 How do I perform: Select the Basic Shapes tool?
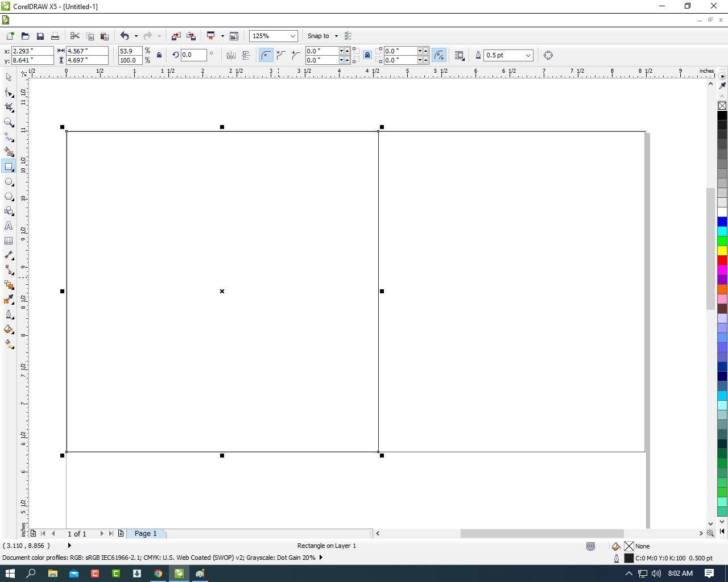click(9, 211)
